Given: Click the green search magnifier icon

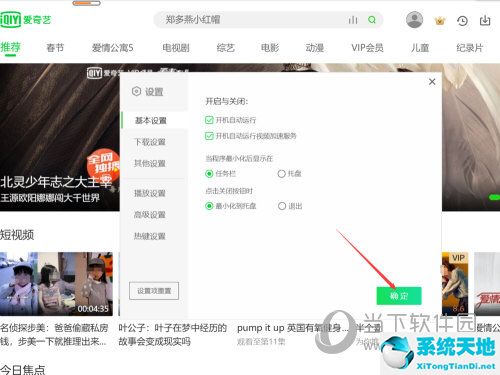Looking at the screenshot, I should [372, 20].
